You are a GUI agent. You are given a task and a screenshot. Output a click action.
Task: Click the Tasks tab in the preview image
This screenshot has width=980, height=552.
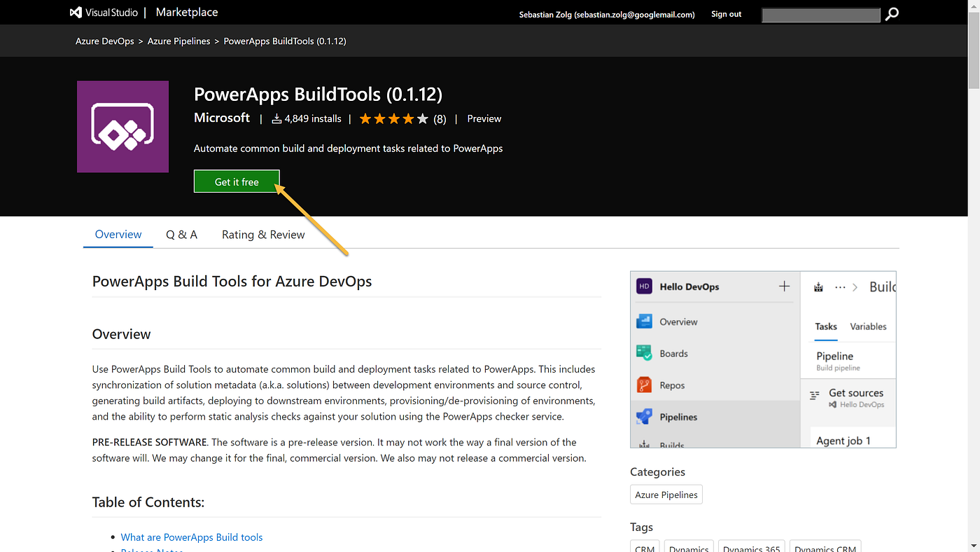(826, 326)
